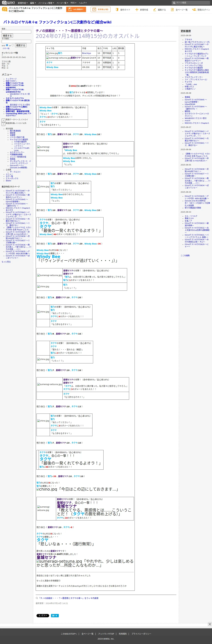Click タクヤ name in character table

pos(49,63)
